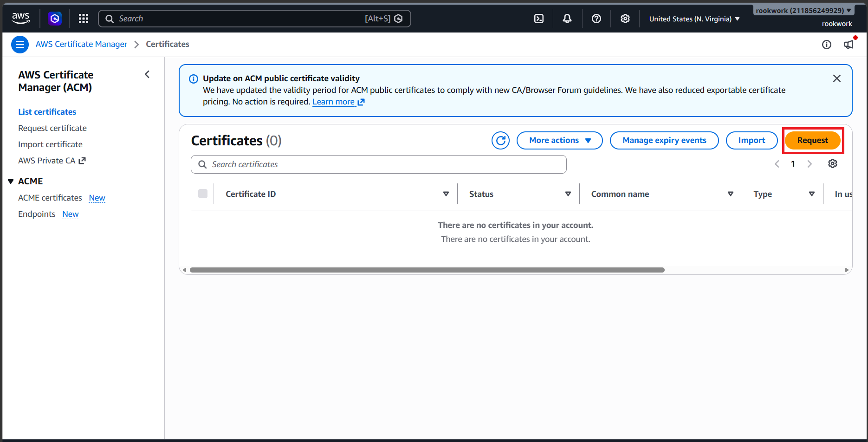
Task: Open AWS CloudShell terminal icon
Action: click(539, 19)
